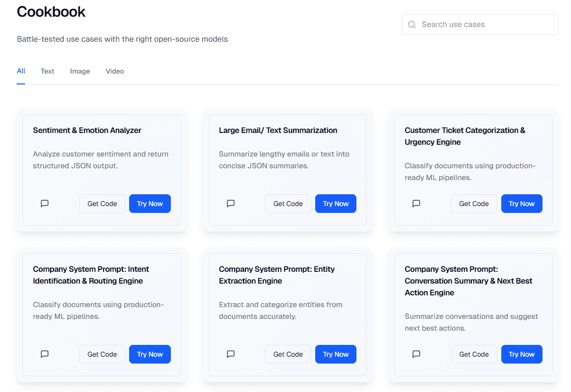Switch to the Text tab
The image size is (571, 392).
[x=48, y=71]
